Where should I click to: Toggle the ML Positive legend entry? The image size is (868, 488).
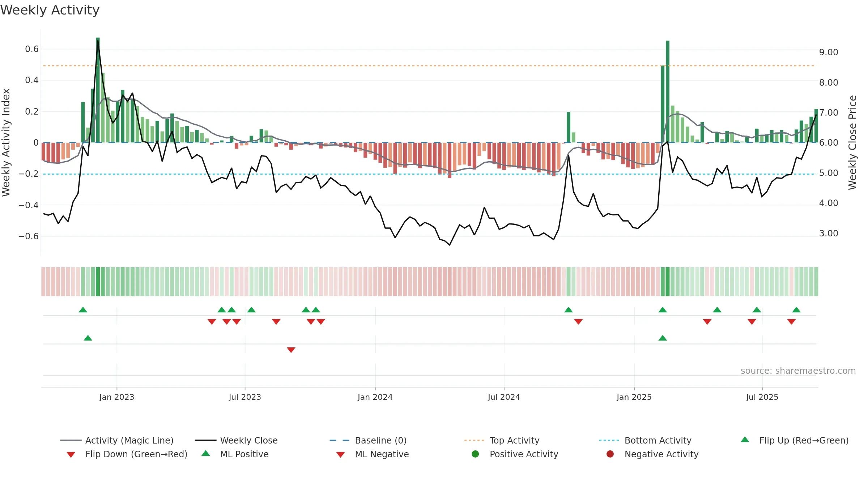pos(235,454)
